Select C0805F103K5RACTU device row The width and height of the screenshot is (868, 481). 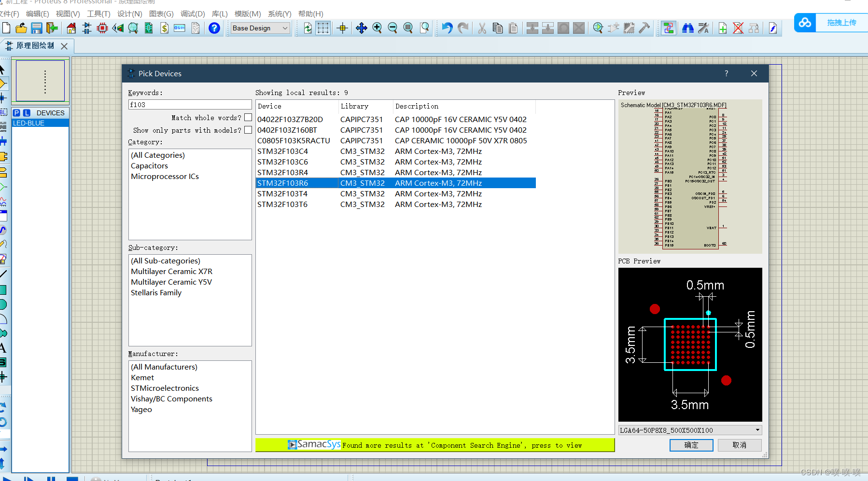pos(396,140)
